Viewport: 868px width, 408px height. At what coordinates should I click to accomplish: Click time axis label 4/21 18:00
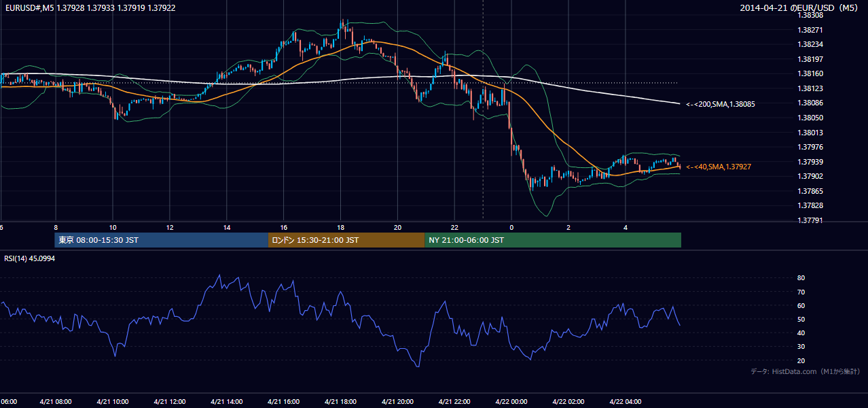[x=341, y=402]
